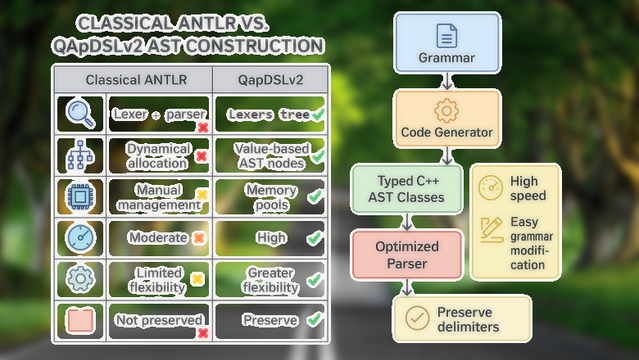Click the pencil edit icon beside Easy grammar modification
The height and width of the screenshot is (360, 639).
(x=491, y=230)
